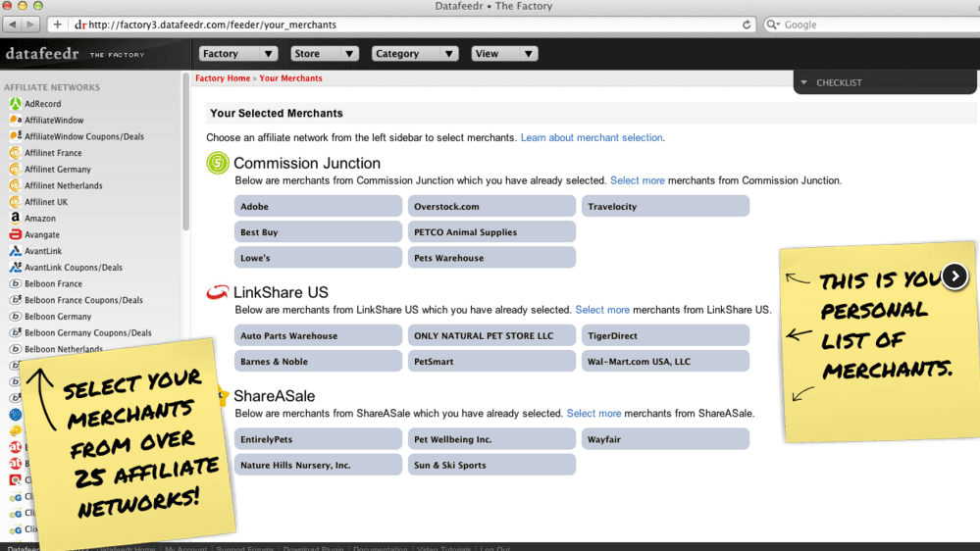
Task: Click the Sun & Ski Sports button
Action: (491, 465)
